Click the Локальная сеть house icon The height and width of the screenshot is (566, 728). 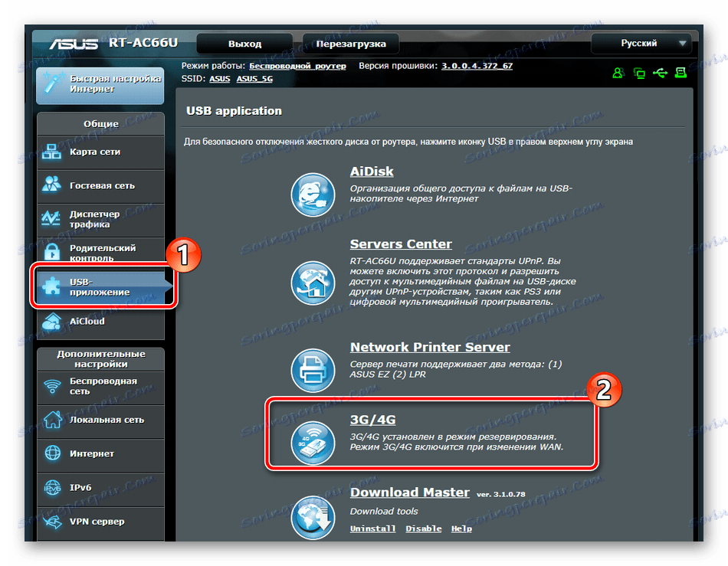(x=52, y=420)
